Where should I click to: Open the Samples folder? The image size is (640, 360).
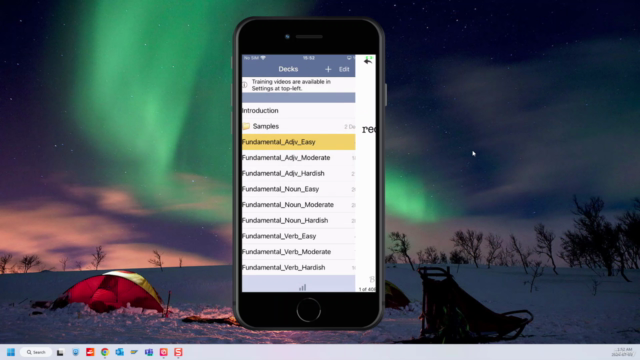pyautogui.click(x=298, y=127)
